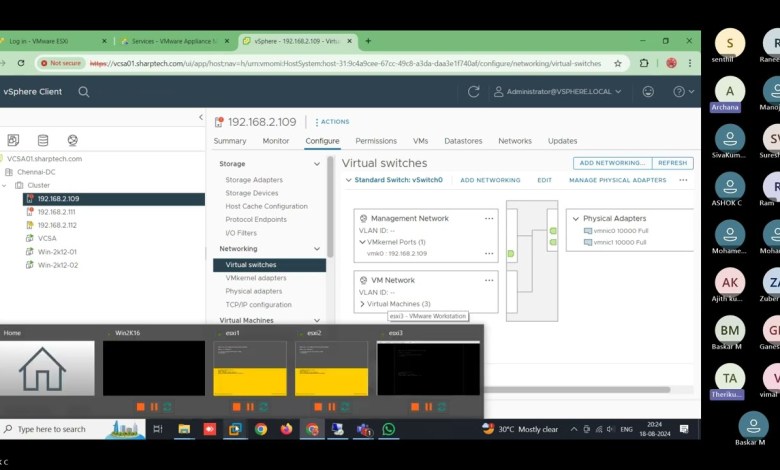Viewport: 780px width, 470px height.
Task: Open Administrator@VSPHERE.LOCAL user dropdown
Action: [x=558, y=92]
